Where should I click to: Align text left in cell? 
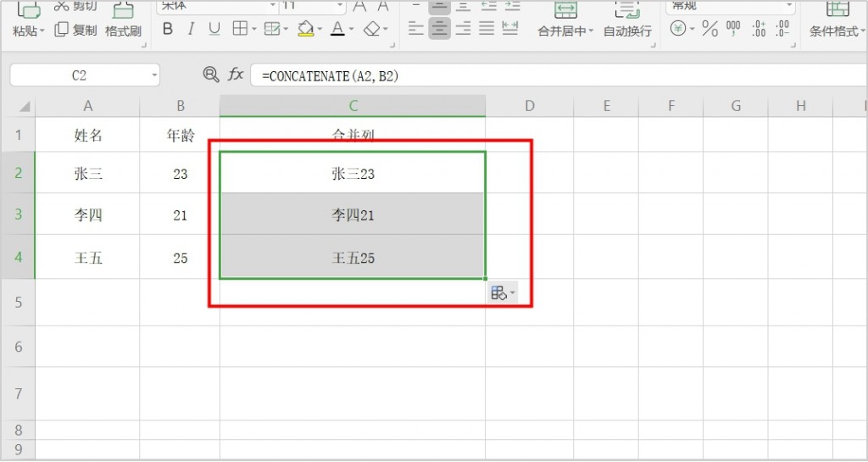(x=415, y=29)
